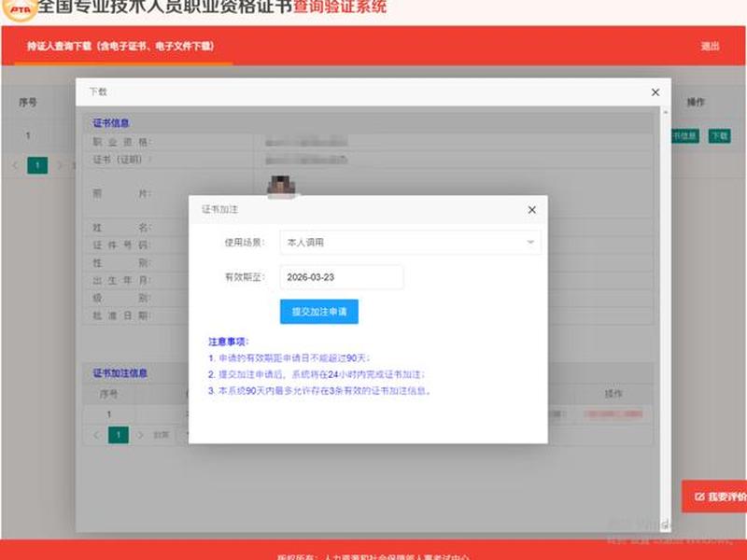747x560 pixels.
Task: Click the green 下载 button in row 1
Action: pyautogui.click(x=719, y=136)
